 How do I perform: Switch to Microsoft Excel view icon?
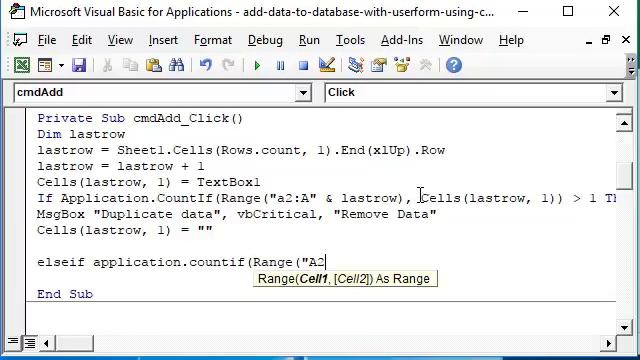[22, 65]
